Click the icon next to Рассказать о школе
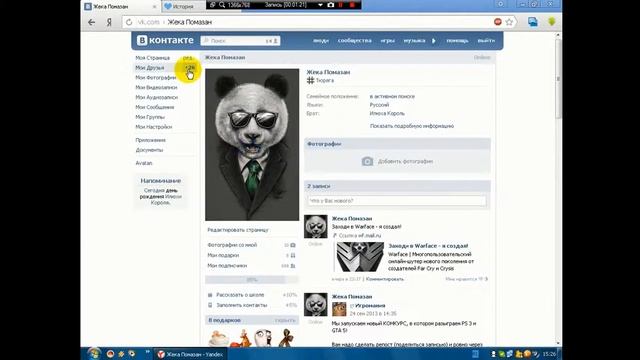This screenshot has width=640, height=360. pyautogui.click(x=210, y=295)
